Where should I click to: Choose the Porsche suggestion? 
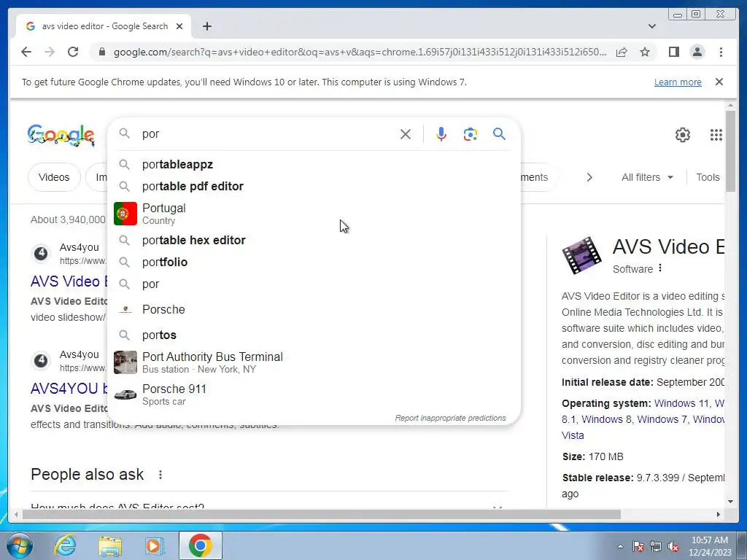coord(314,309)
